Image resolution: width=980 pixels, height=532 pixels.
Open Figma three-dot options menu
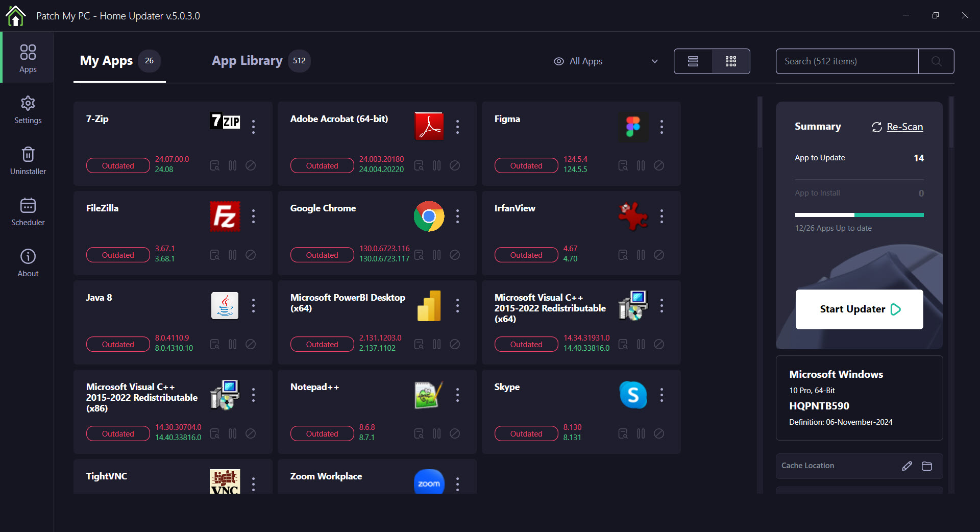(661, 127)
